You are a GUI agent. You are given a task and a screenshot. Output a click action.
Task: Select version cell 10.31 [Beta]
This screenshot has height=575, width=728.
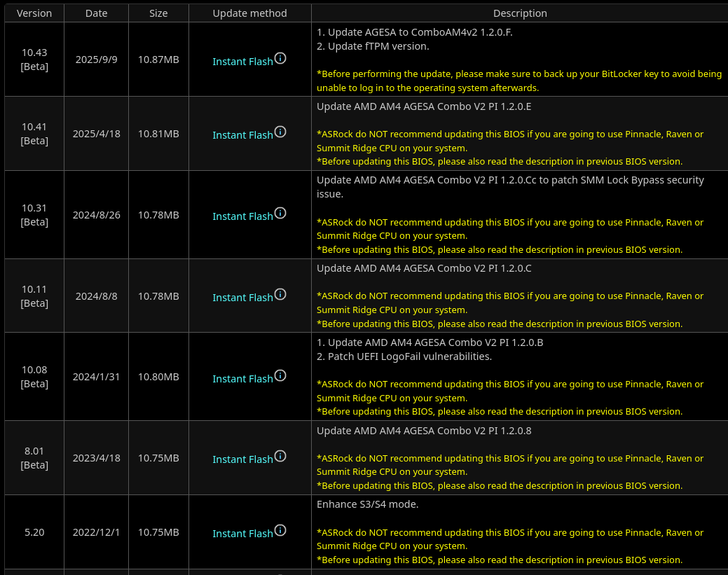click(x=34, y=215)
